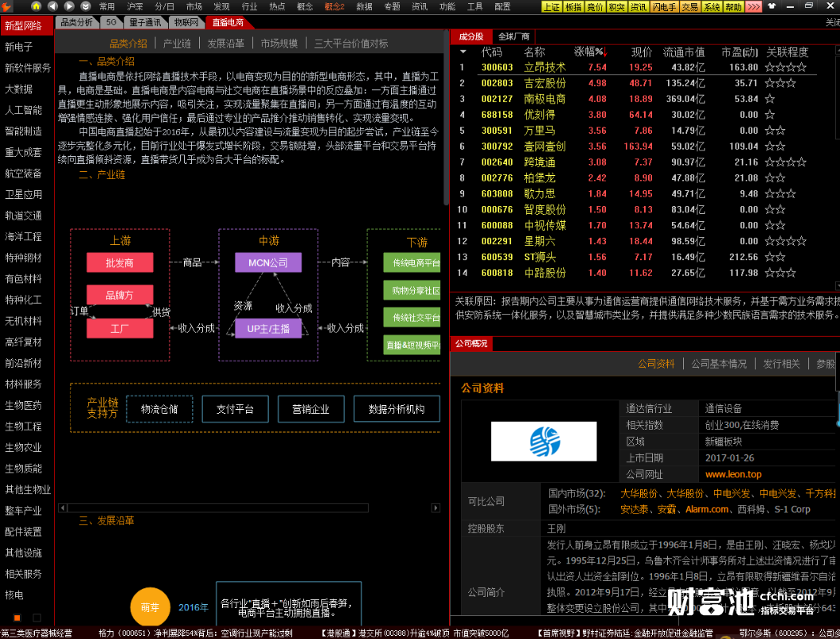Toggle the orange page indicator square

click(x=18, y=618)
